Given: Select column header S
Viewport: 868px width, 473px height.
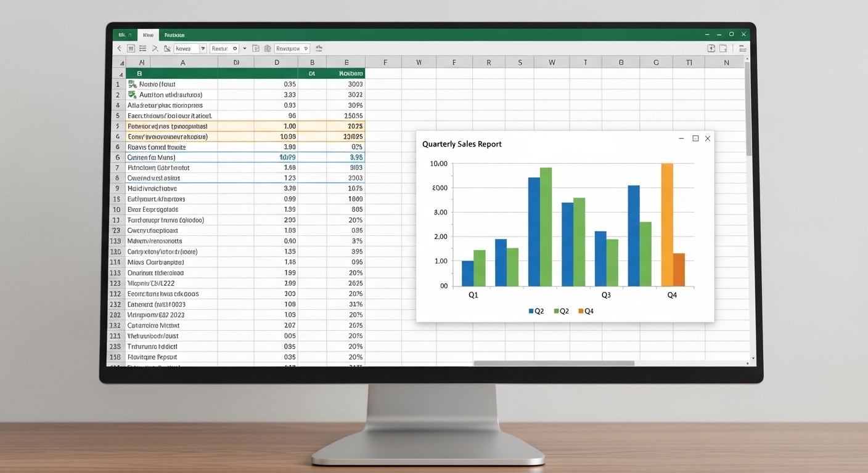Looking at the screenshot, I should tap(520, 62).
